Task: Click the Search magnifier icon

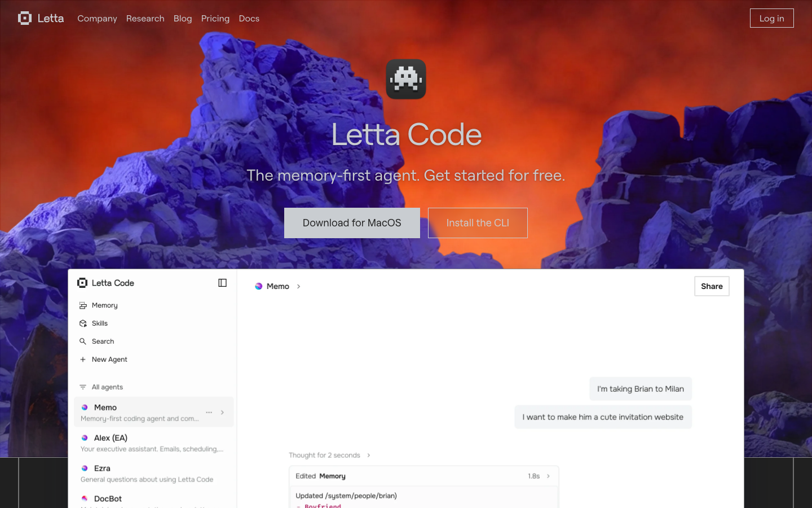Action: (83, 341)
